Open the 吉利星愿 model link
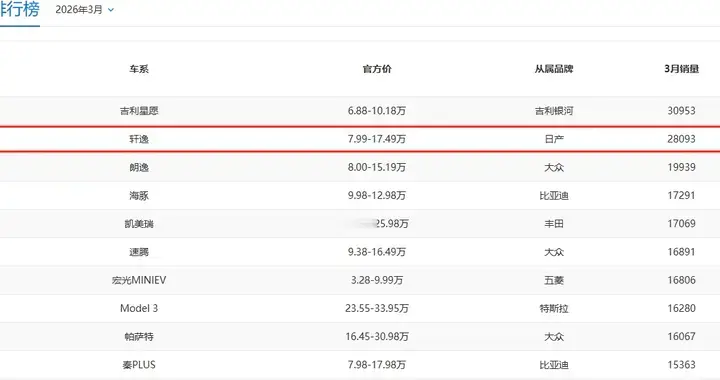720x380 pixels. click(139, 111)
